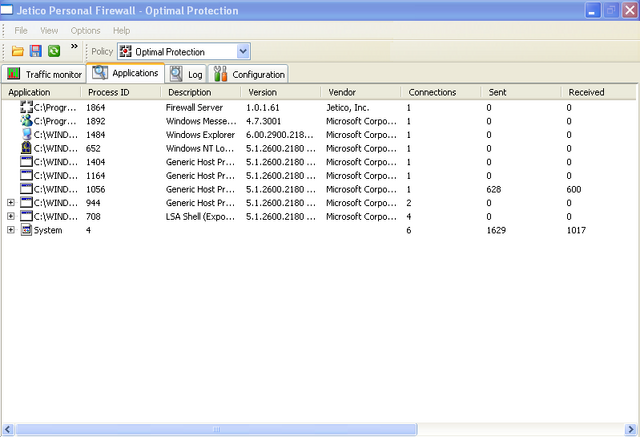Expand the System tree row
Viewport: 640px width, 437px height.
tap(11, 230)
